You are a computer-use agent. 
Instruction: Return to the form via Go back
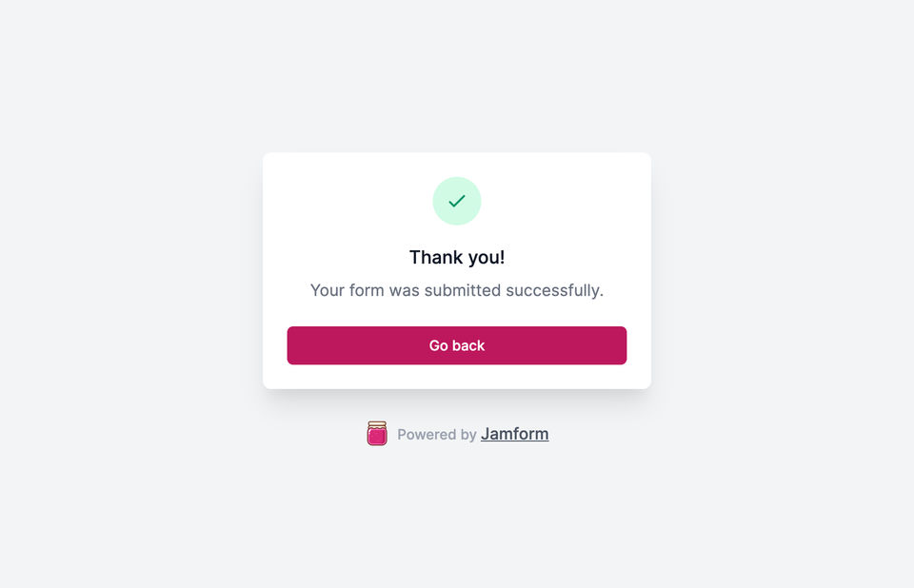click(x=457, y=345)
